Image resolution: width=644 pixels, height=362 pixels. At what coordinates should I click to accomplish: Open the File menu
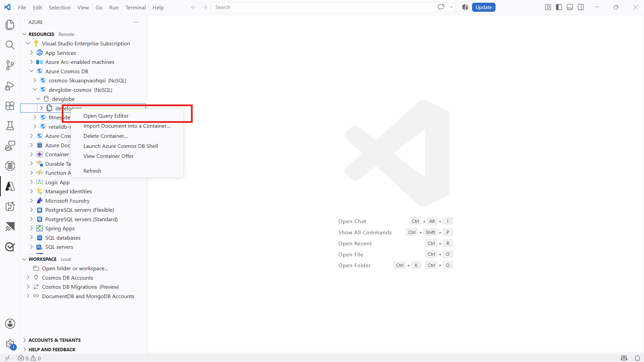pos(22,7)
